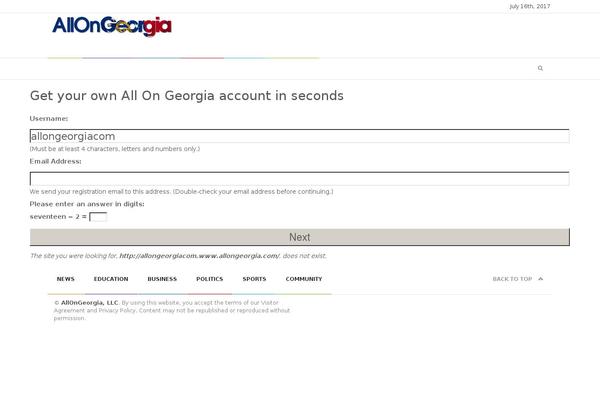Click the 'Get your own All On Georgia account' heading
The width and height of the screenshot is (600, 400).
click(x=187, y=96)
